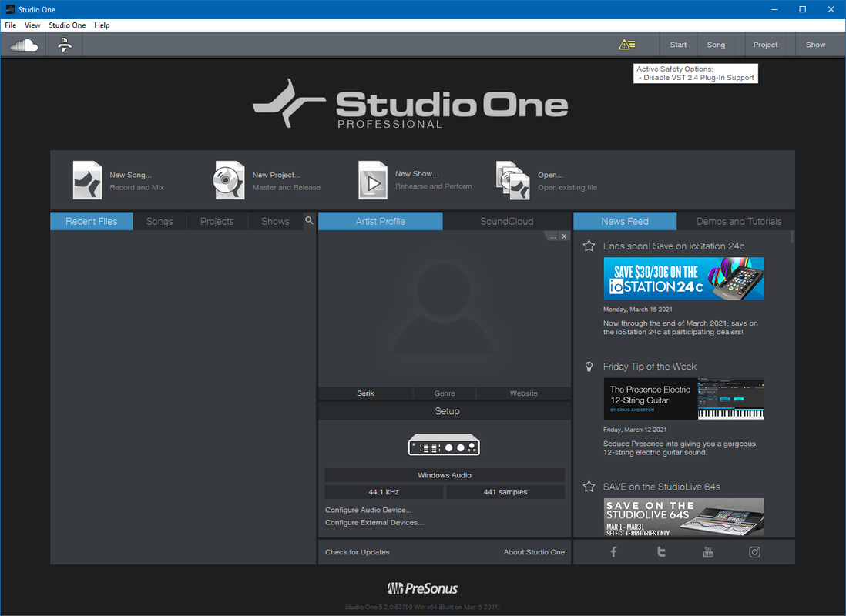
Task: Select the Projects tab
Action: pyautogui.click(x=217, y=221)
